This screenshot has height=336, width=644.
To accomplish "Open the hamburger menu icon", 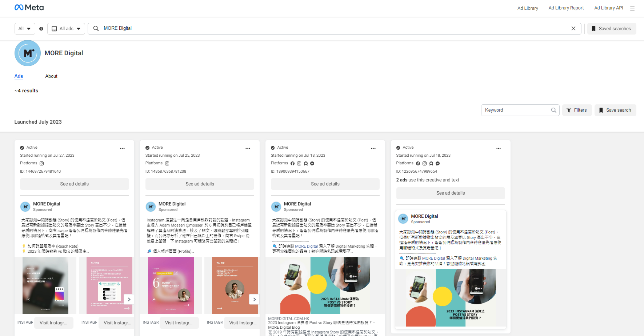I will coord(632,8).
